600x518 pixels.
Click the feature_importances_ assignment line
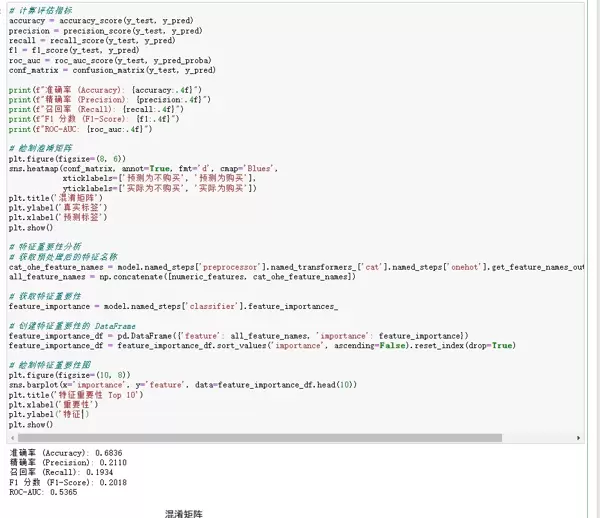click(x=170, y=306)
